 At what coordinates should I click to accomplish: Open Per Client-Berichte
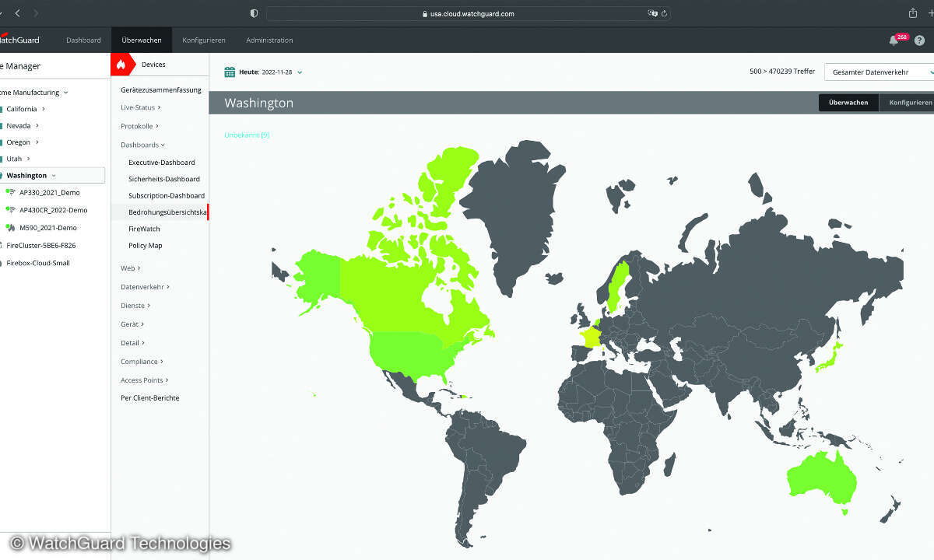pyautogui.click(x=150, y=398)
